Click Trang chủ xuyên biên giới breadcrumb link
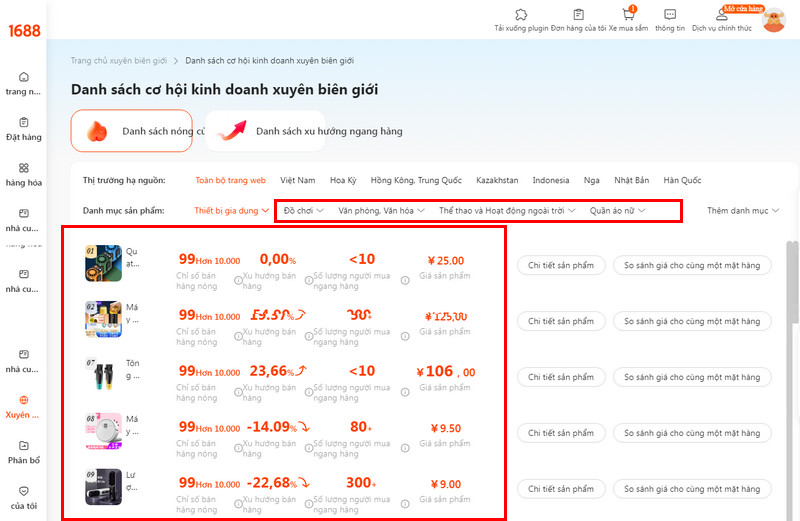This screenshot has height=521, width=800. 118,61
